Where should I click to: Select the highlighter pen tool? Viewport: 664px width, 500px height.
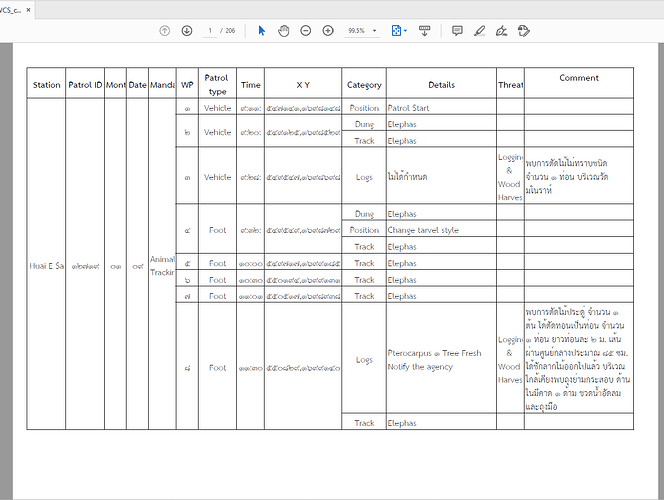(479, 31)
